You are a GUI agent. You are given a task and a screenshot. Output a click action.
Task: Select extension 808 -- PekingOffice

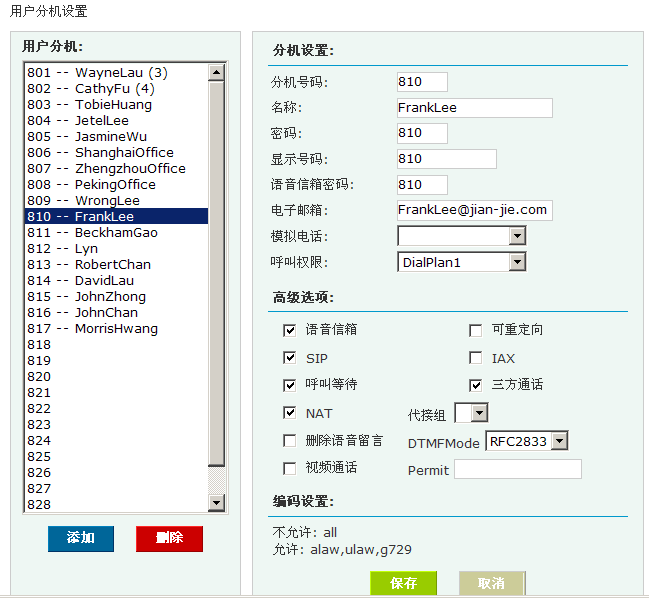pos(116,185)
